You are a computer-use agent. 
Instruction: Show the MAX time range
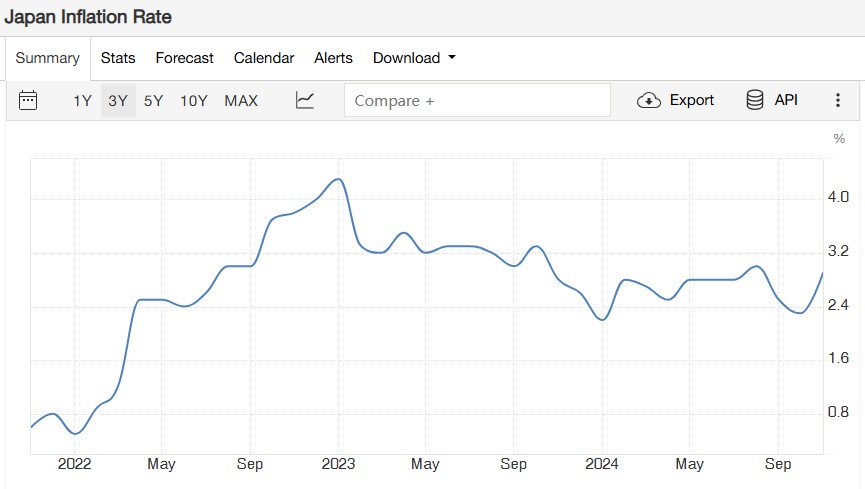(x=241, y=100)
